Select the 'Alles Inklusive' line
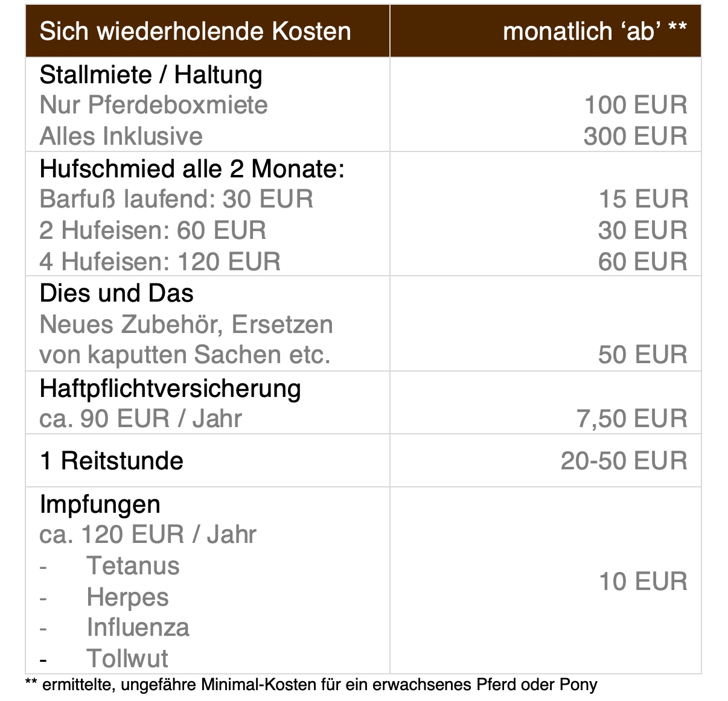 [x=121, y=136]
